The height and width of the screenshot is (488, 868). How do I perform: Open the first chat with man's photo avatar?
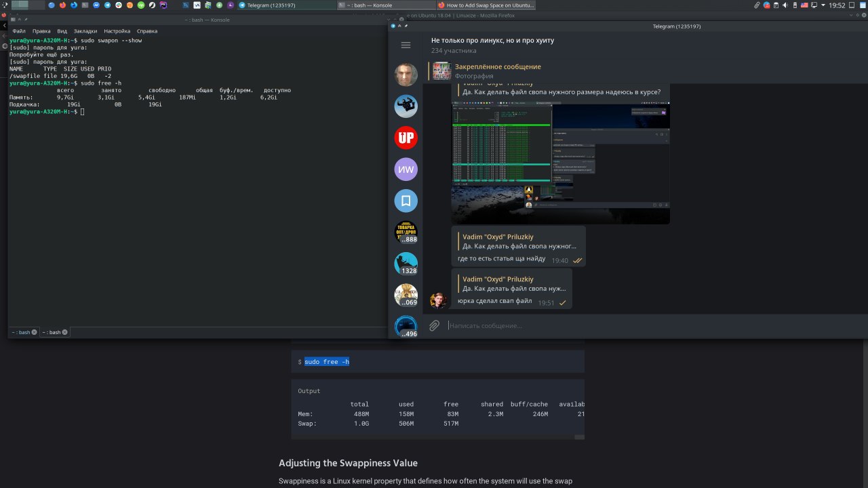pyautogui.click(x=406, y=75)
